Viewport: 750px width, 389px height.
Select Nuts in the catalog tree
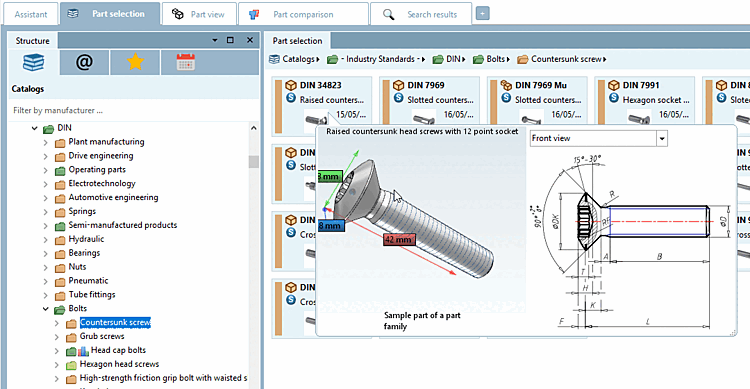pyautogui.click(x=77, y=267)
